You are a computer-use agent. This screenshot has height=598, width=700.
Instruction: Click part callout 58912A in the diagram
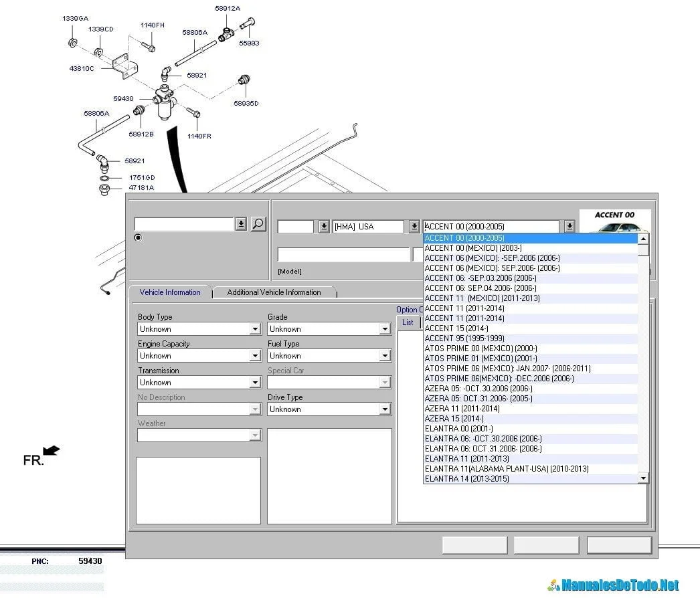point(228,8)
